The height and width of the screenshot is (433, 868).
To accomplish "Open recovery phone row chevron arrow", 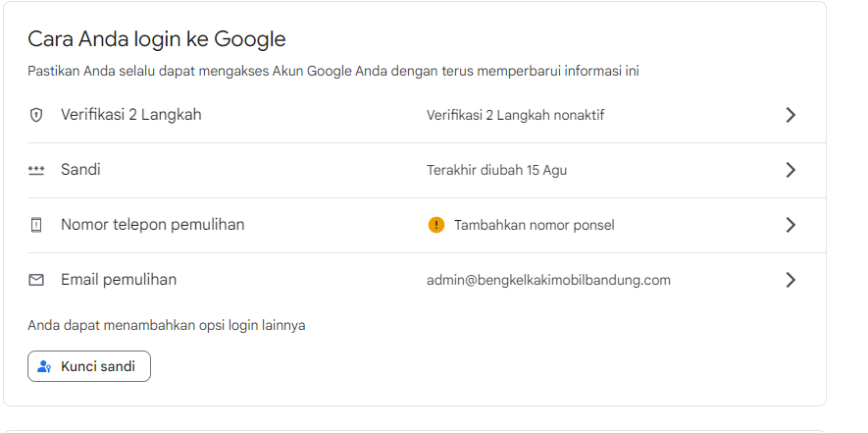I will tap(791, 225).
